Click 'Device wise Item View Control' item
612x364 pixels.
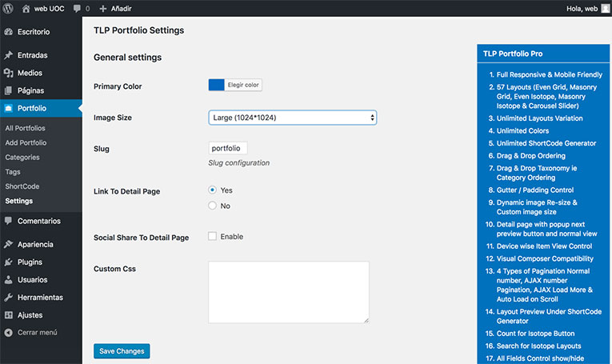coord(544,246)
